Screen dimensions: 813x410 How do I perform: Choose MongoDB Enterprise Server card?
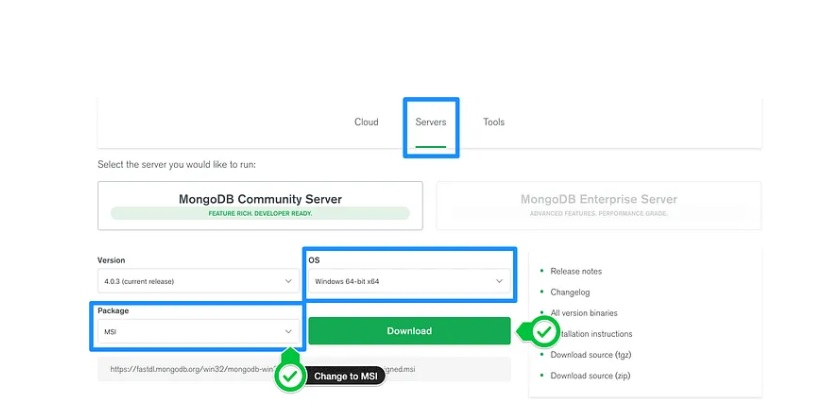tap(599, 205)
